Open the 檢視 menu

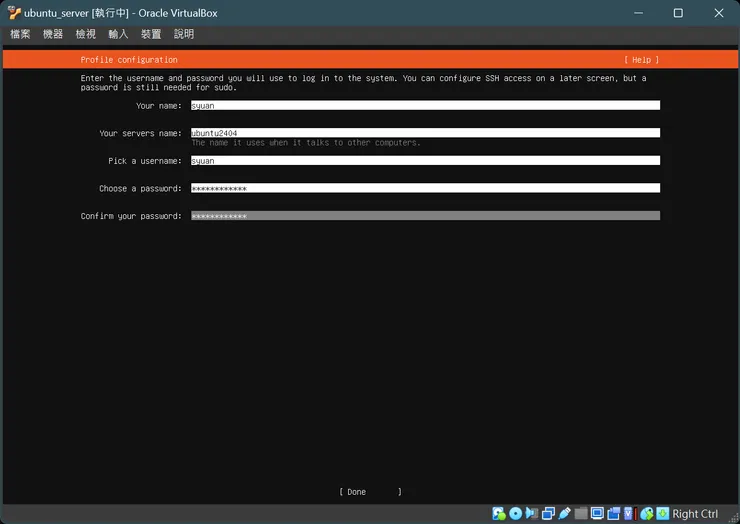click(85, 34)
